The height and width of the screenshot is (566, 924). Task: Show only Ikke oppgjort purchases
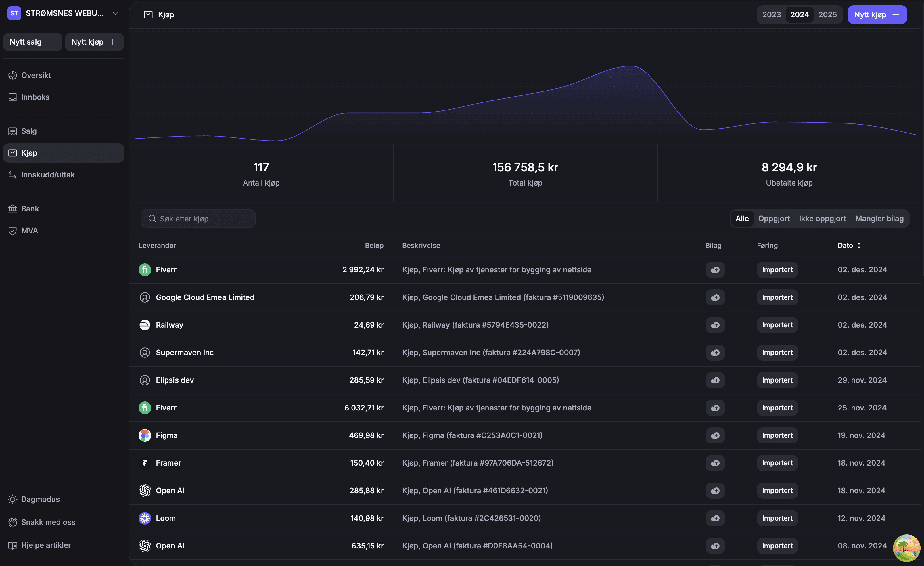[x=822, y=218]
